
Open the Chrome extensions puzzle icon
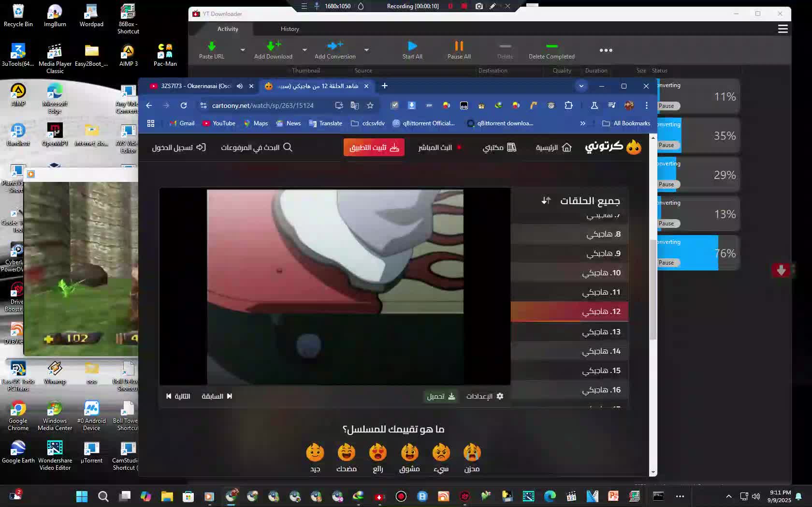(x=568, y=105)
